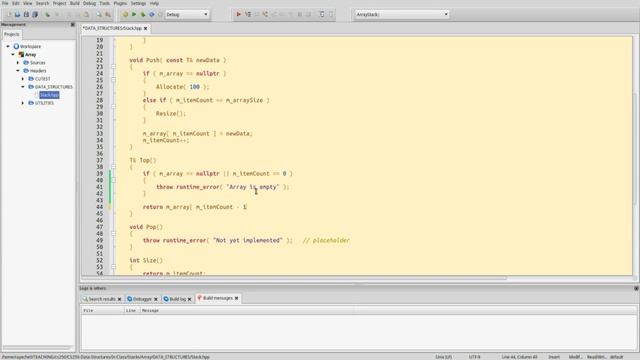The width and height of the screenshot is (640, 360).
Task: Click line number 44 in the margin
Action: click(x=100, y=207)
